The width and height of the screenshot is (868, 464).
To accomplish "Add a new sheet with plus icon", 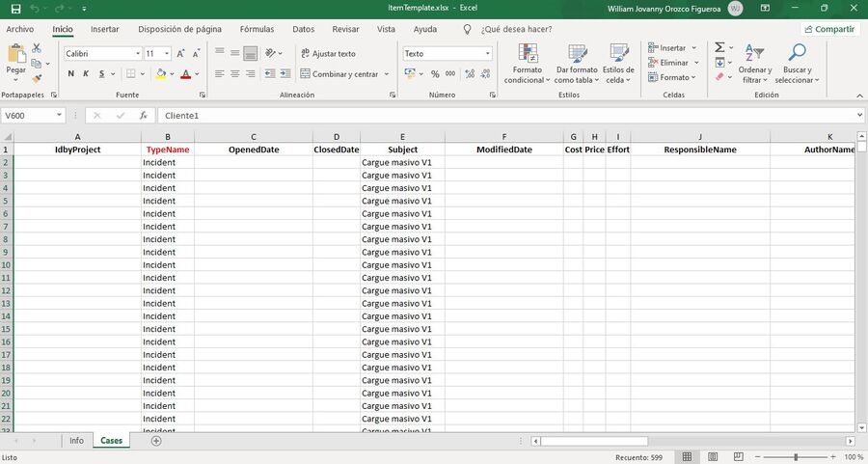I will click(156, 441).
